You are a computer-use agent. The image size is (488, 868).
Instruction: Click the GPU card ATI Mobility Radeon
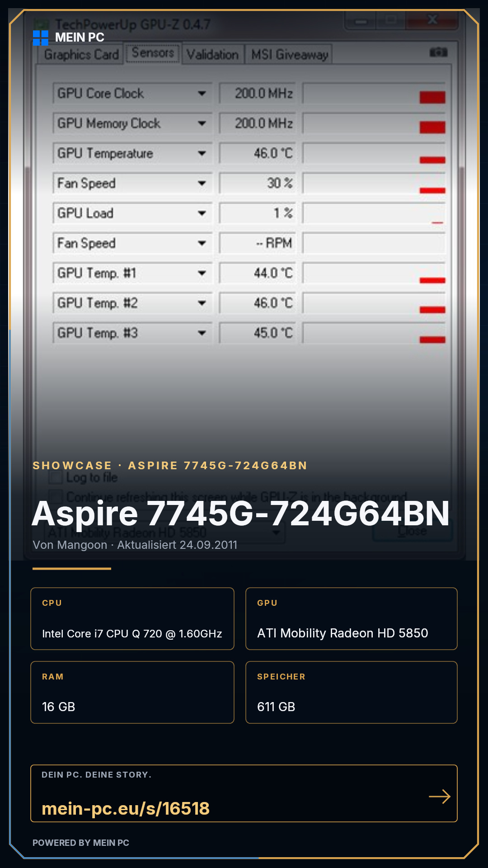pyautogui.click(x=352, y=619)
